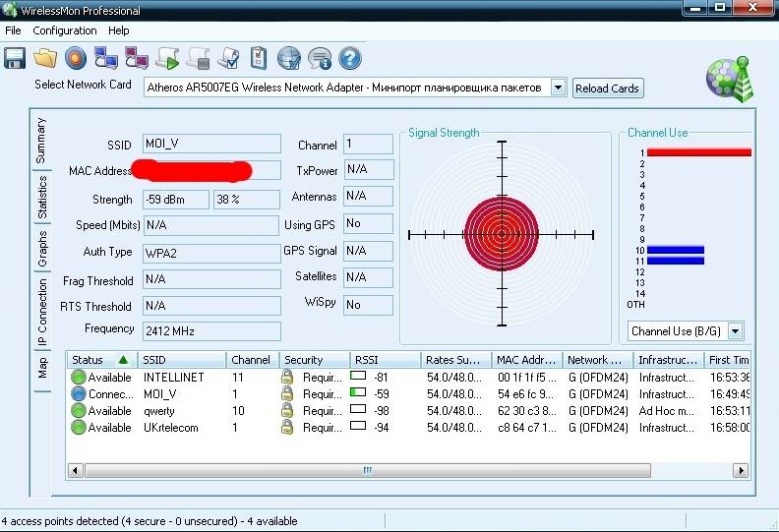Click the SSID field showing MOI_V
The height and width of the screenshot is (532, 779).
(210, 145)
